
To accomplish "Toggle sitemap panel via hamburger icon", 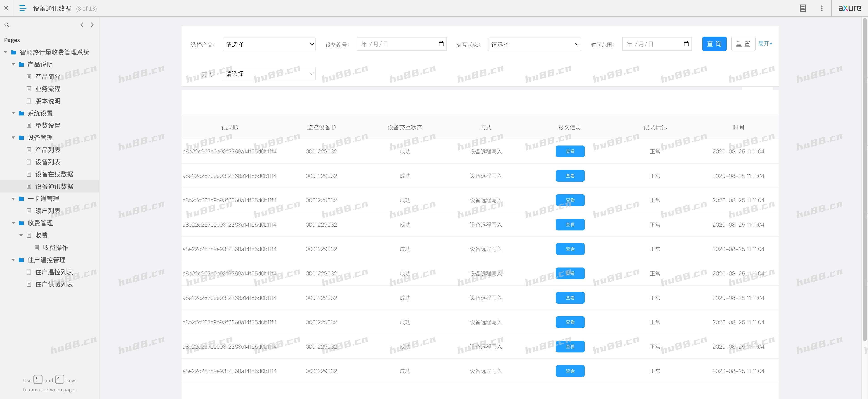I will click(x=23, y=8).
